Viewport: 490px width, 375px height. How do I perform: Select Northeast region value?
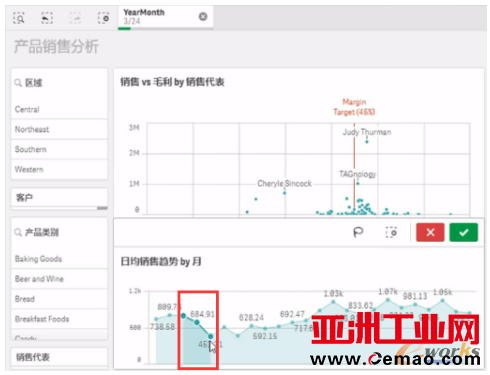click(59, 129)
